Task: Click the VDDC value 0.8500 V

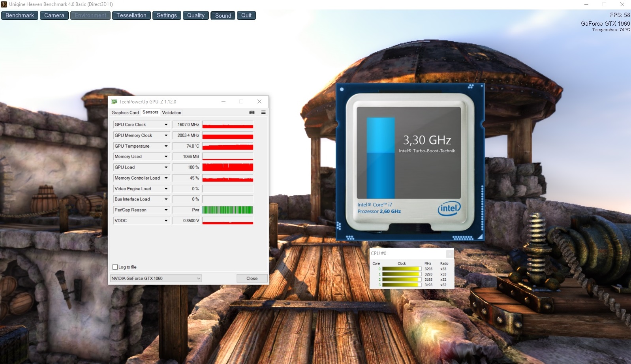Action: click(187, 221)
